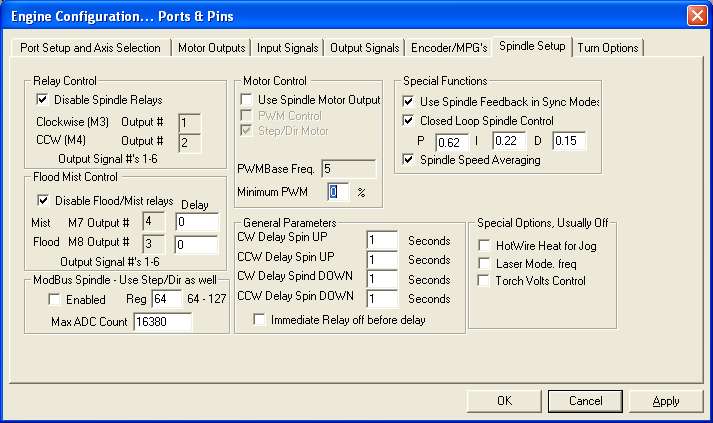This screenshot has height=423, width=713.
Task: Enable Use Spindle Motor Output checkbox
Action: click(246, 99)
